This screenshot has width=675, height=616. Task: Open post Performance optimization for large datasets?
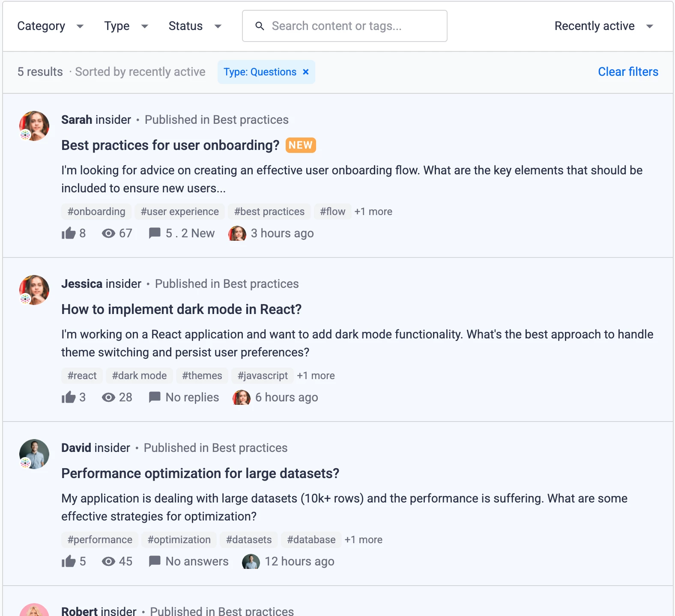tap(200, 473)
